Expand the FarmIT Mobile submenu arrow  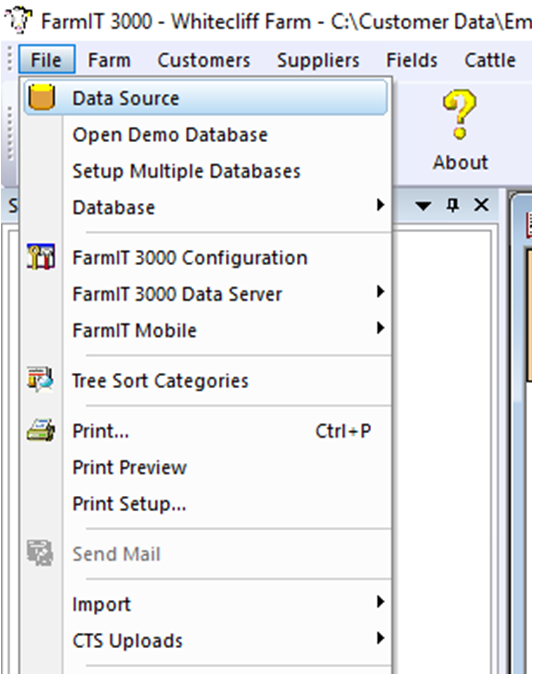click(x=380, y=328)
